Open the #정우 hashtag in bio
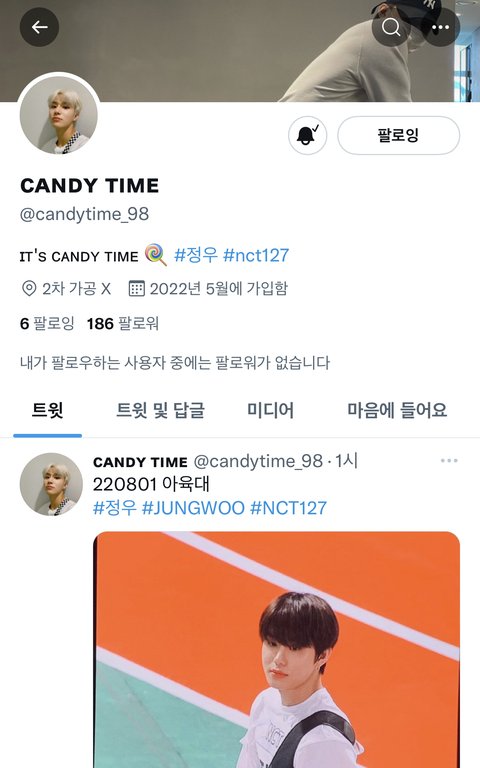The width and height of the screenshot is (480, 768). (195, 255)
